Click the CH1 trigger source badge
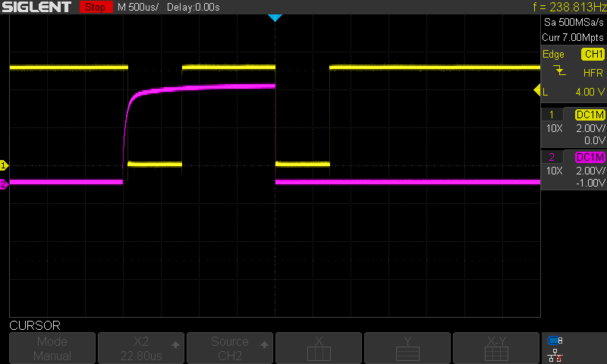The image size is (607, 364). coord(593,54)
